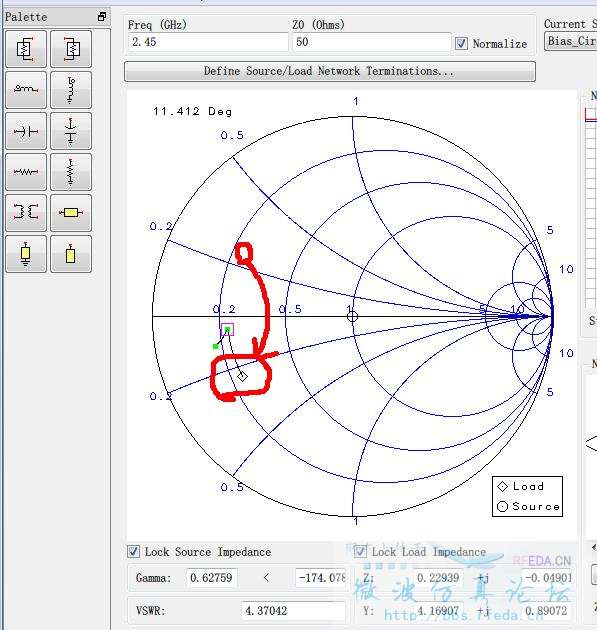Click the Z0 (Ohms) input field

tap(371, 42)
